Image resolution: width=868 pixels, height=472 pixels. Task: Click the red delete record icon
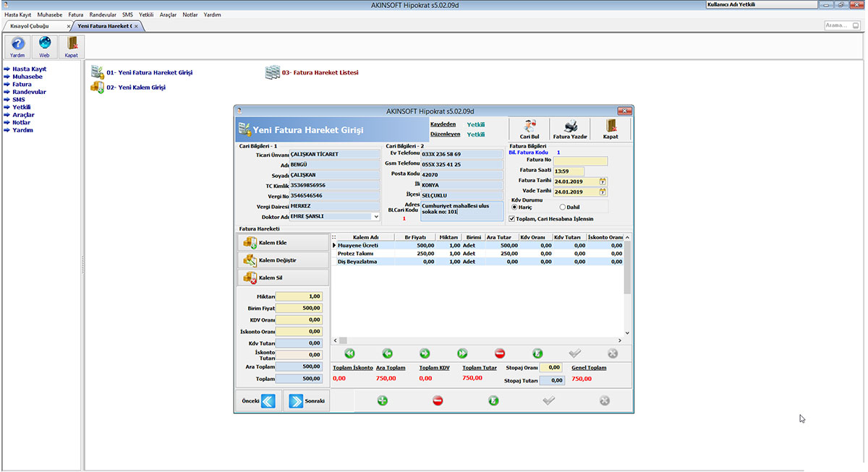498,353
